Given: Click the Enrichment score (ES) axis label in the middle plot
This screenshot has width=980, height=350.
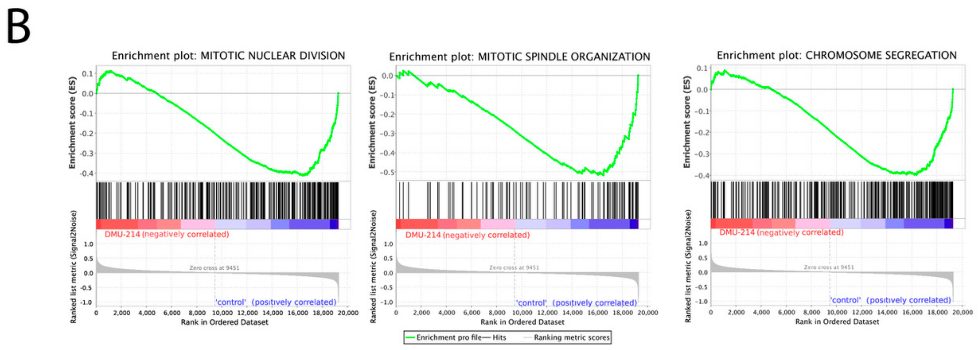Looking at the screenshot, I should pyautogui.click(x=372, y=122).
